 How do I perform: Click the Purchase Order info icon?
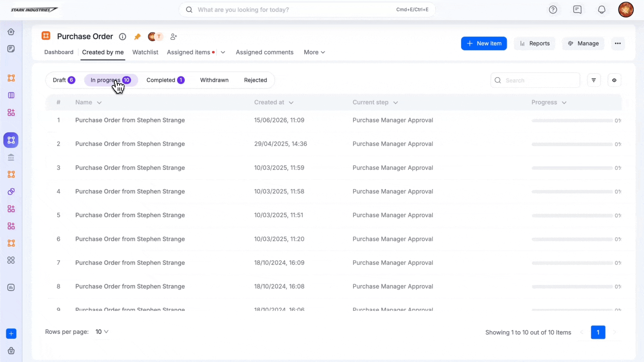pyautogui.click(x=122, y=37)
